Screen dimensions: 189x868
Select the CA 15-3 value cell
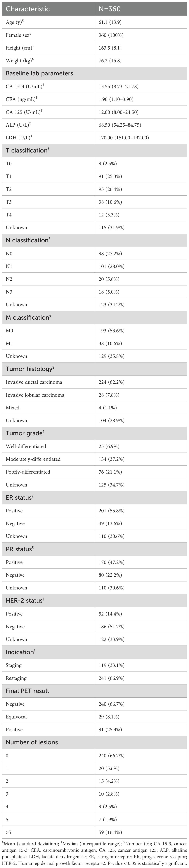coord(119,87)
